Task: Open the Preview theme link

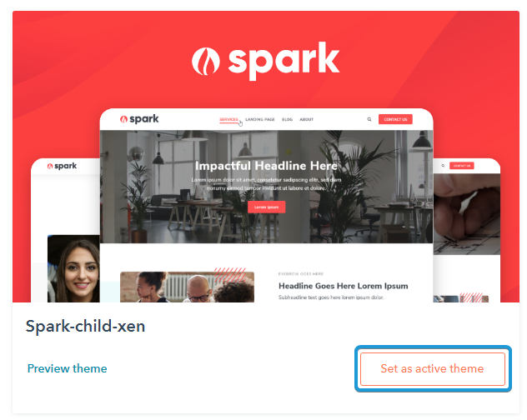Action: 68,368
